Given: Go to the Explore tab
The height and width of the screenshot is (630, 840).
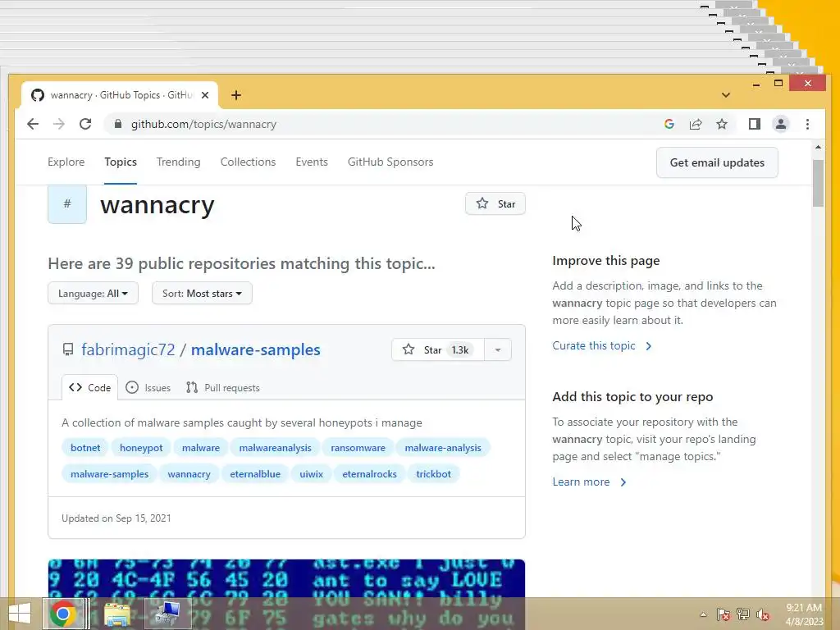Looking at the screenshot, I should [66, 162].
